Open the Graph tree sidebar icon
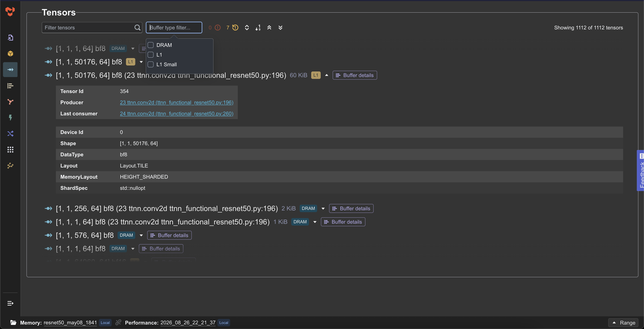 coord(10,102)
